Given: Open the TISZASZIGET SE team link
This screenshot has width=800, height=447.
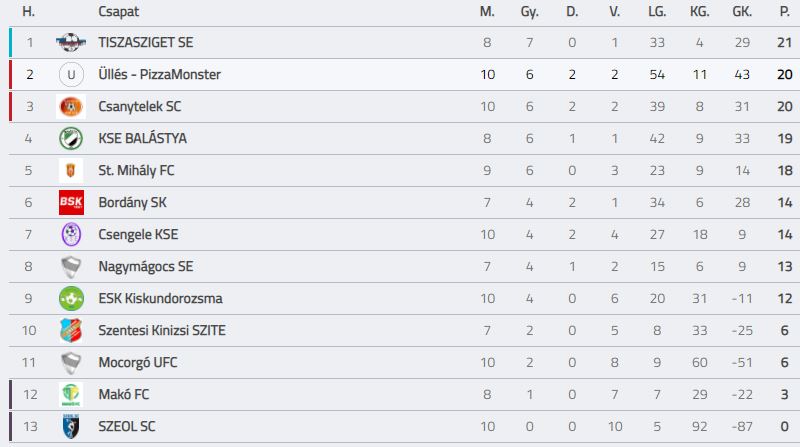Looking at the screenshot, I should point(146,42).
